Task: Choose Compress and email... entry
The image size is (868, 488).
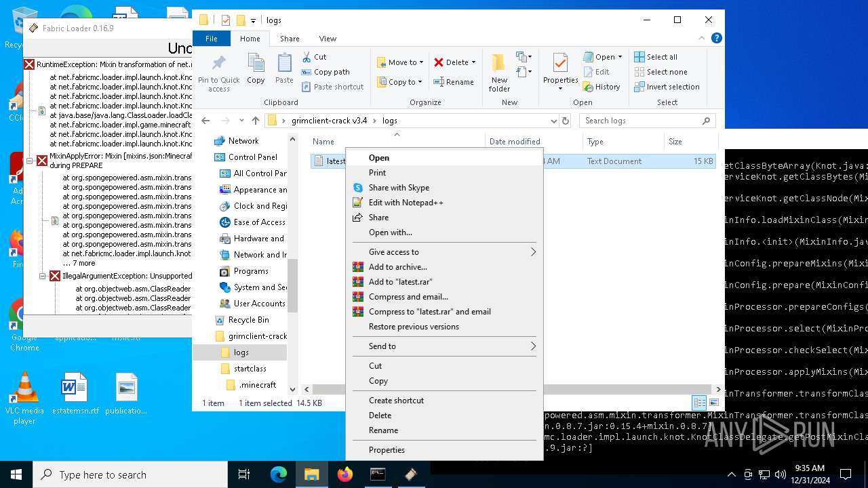Action: tap(444, 297)
